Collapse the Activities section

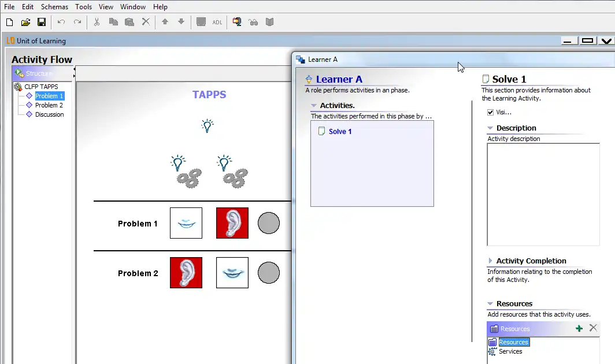(x=314, y=106)
